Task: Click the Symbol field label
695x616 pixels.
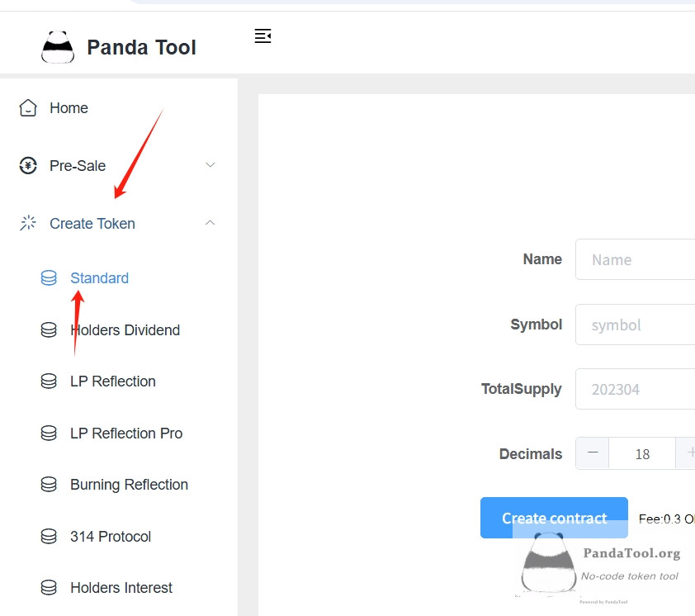Action: click(x=536, y=325)
